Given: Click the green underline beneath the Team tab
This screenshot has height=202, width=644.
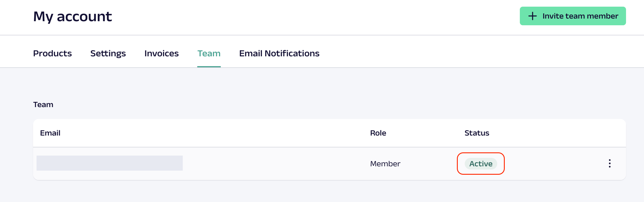Looking at the screenshot, I should point(209,66).
